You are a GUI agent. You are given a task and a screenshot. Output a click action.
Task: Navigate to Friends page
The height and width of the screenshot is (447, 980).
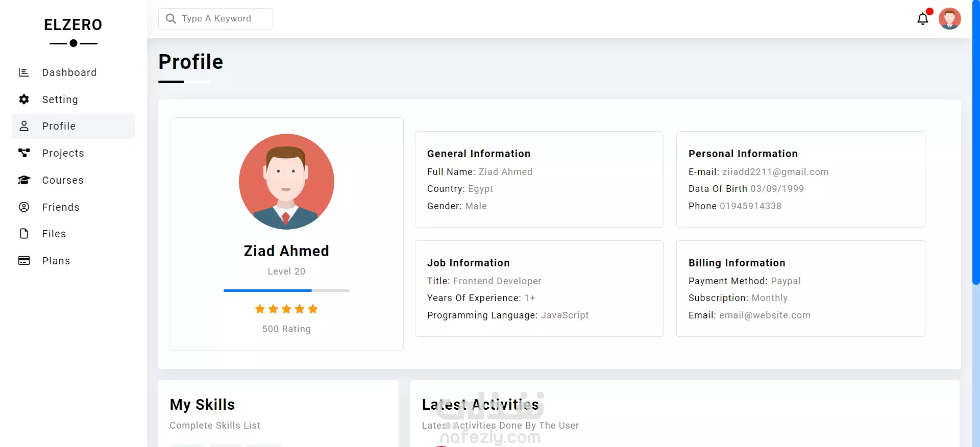click(73, 207)
